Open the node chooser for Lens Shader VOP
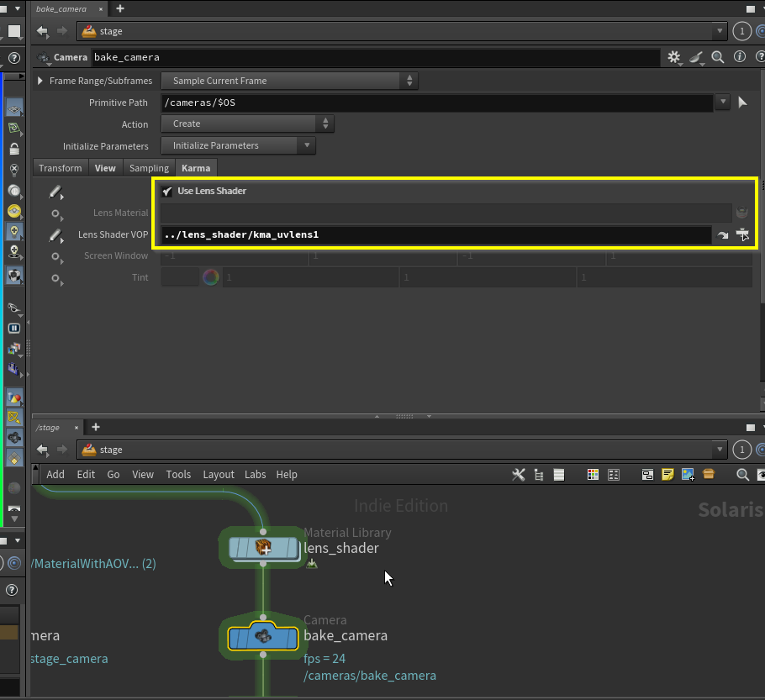Image resolution: width=765 pixels, height=700 pixels. coord(742,234)
